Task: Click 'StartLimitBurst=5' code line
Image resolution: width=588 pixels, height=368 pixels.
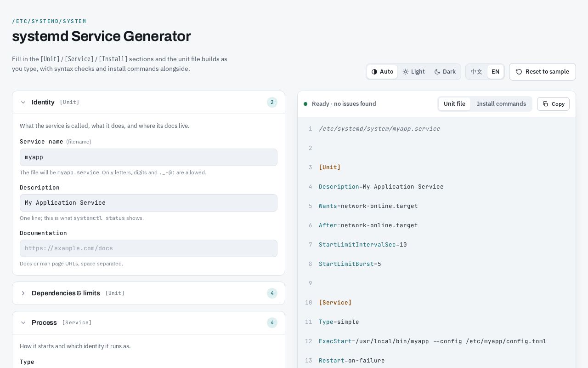Action: 350,264
